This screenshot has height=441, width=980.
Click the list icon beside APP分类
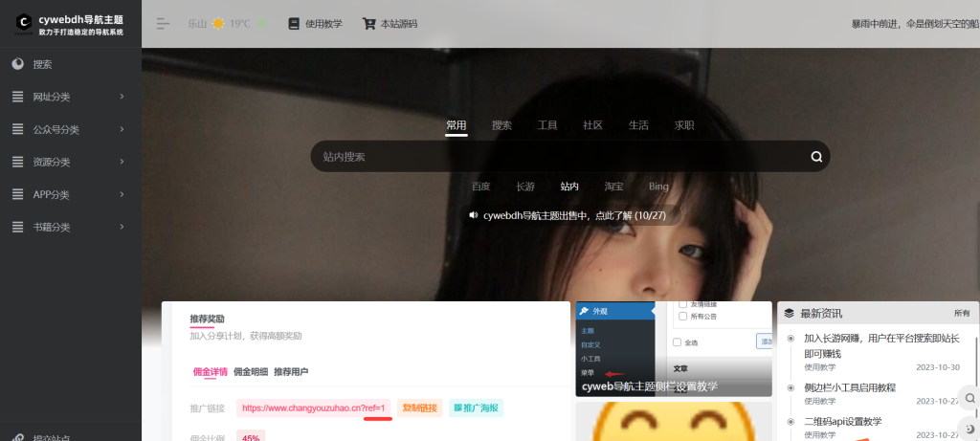point(18,194)
